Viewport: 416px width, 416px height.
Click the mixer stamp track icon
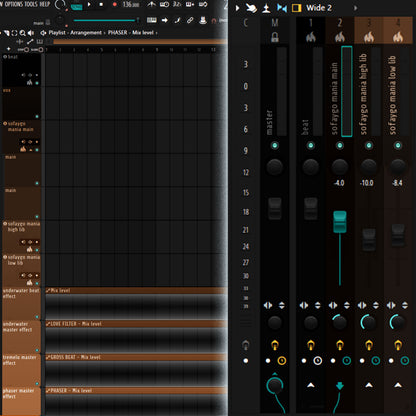pos(266,8)
